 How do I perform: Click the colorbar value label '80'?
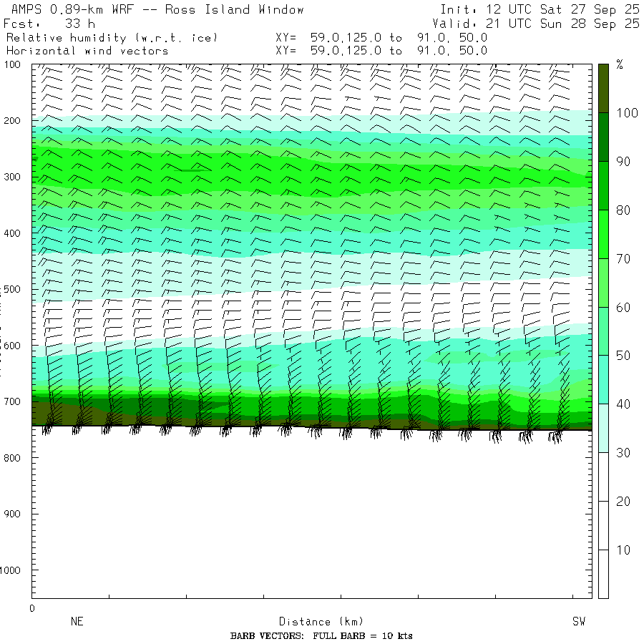click(623, 210)
